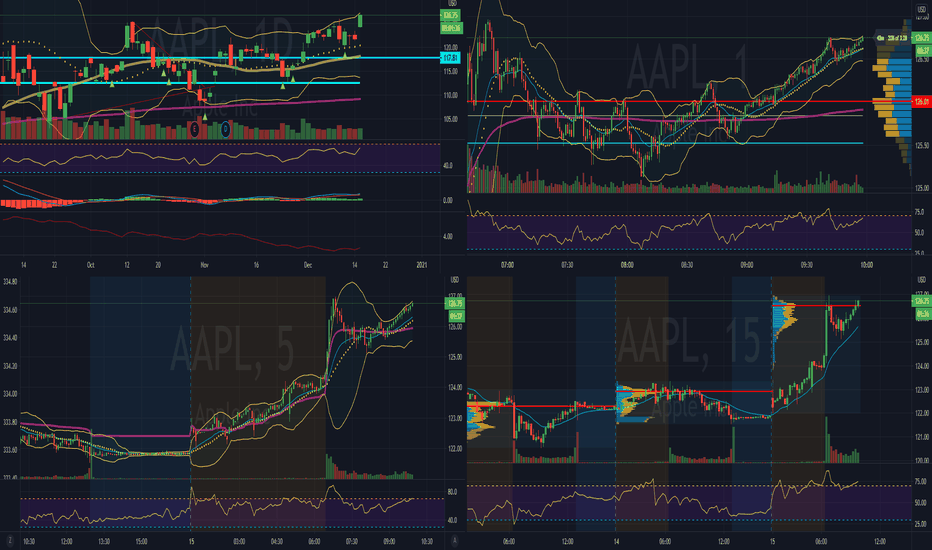Click the '125.50' price on 1-minute chart scale

coord(922,146)
